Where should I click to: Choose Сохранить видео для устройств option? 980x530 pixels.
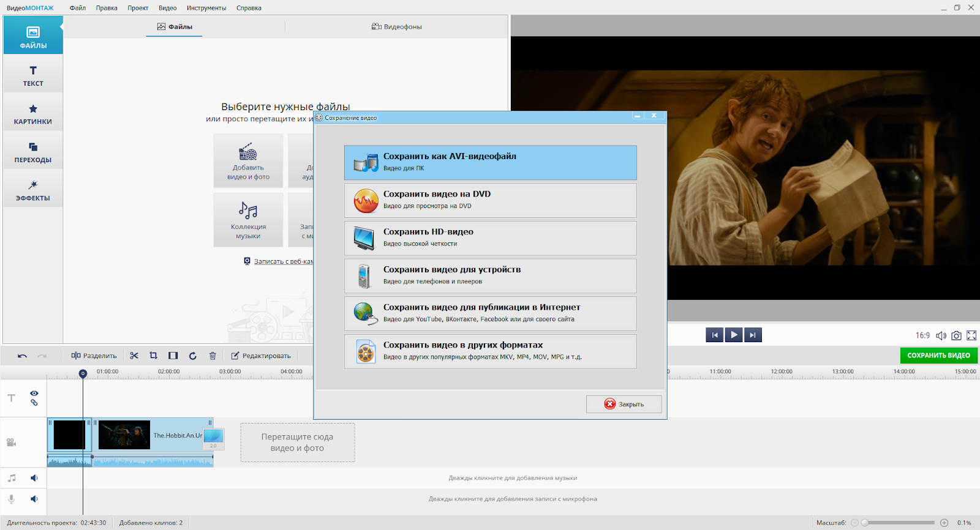[x=490, y=276]
